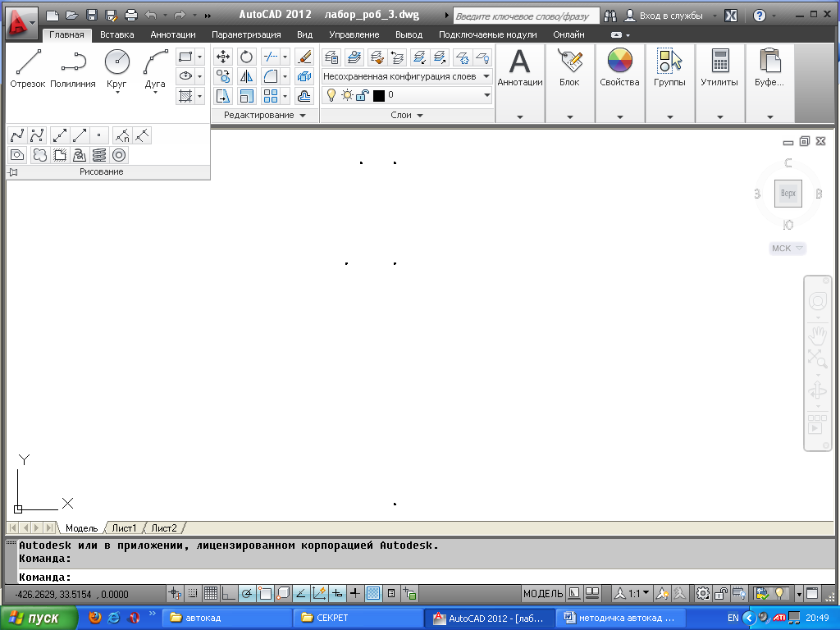Pin the Рисование panel open
The height and width of the screenshot is (630, 840).
click(13, 172)
